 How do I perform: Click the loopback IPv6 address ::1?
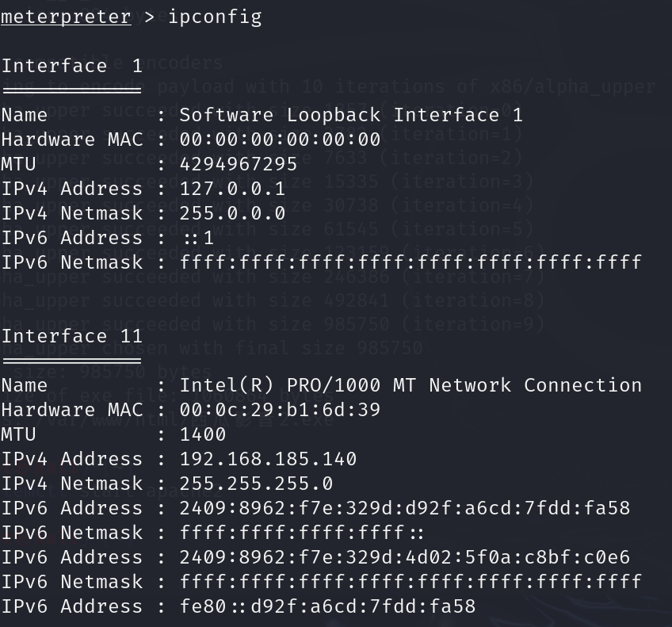197,238
